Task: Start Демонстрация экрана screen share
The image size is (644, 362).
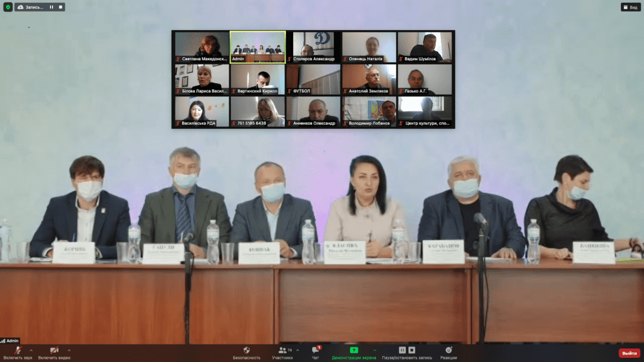Action: tap(354, 352)
